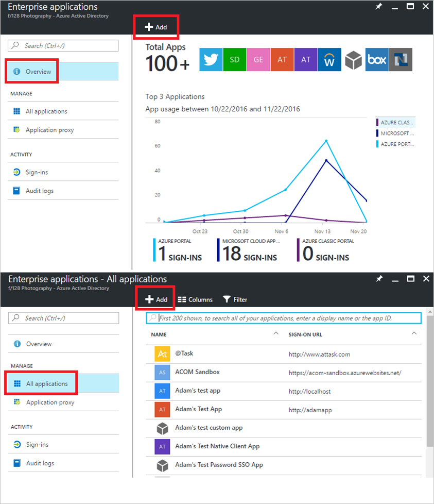Click Add in the overview blade toolbar
Screen dimensions: 434x504
pos(156,27)
